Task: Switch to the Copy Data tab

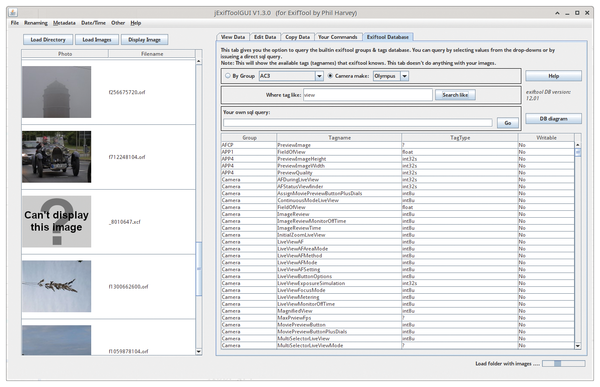Action: click(x=297, y=37)
